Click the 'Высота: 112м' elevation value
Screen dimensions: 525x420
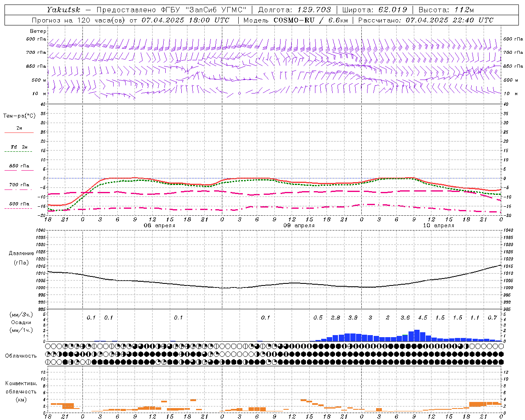pos(447,10)
